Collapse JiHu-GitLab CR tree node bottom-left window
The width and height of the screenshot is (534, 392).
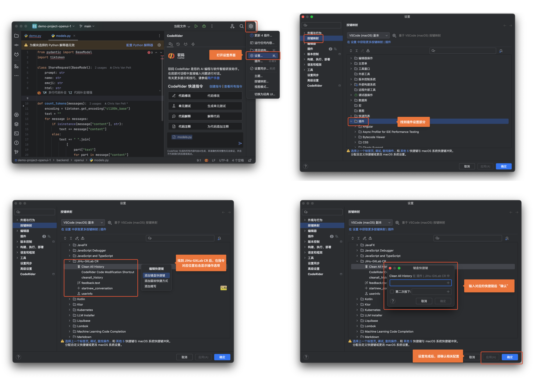point(70,261)
